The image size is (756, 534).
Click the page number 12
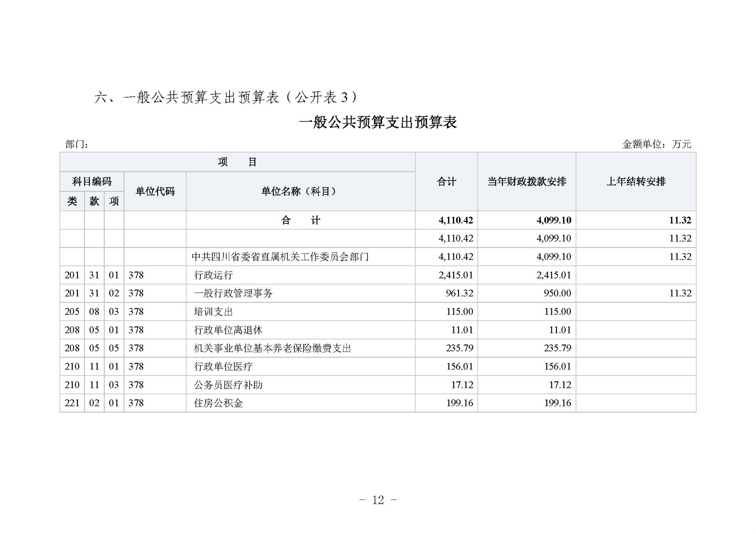tap(378, 500)
